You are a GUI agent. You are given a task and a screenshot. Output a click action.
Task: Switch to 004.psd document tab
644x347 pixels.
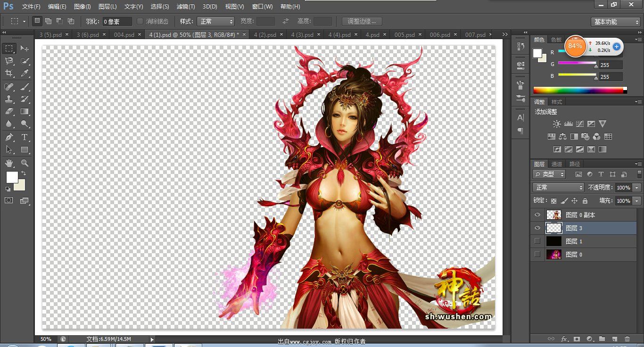(x=124, y=34)
